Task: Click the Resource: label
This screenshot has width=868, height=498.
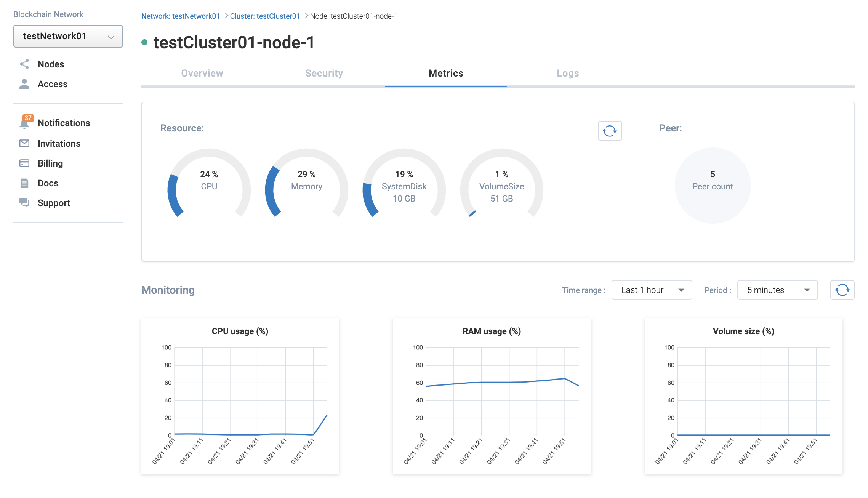Action: click(182, 128)
